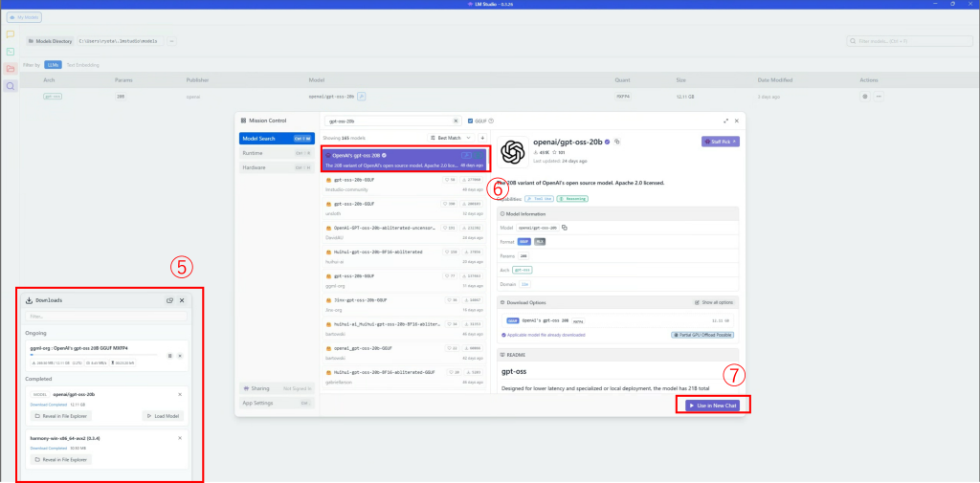Click Use in New Chat button

pos(712,406)
